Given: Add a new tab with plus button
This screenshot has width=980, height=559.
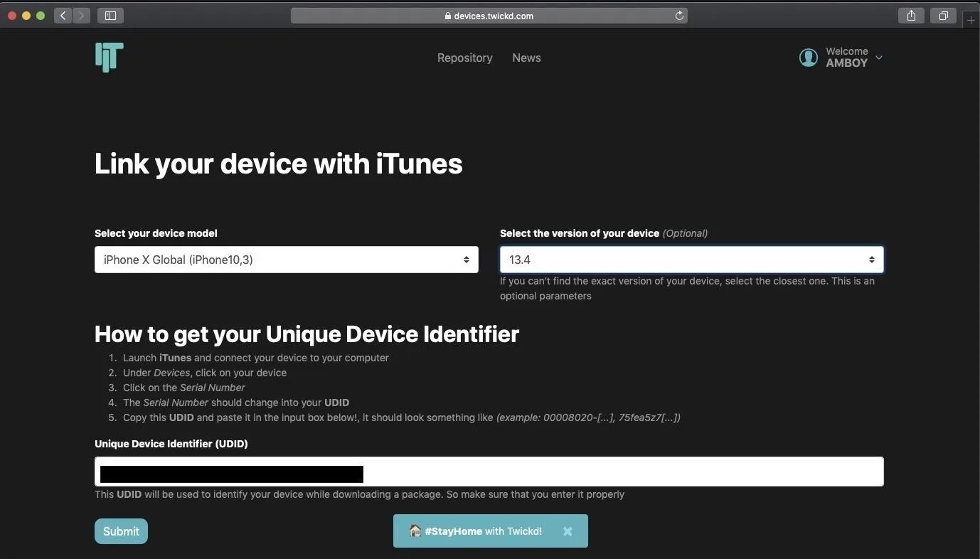Looking at the screenshot, I should pos(971,20).
